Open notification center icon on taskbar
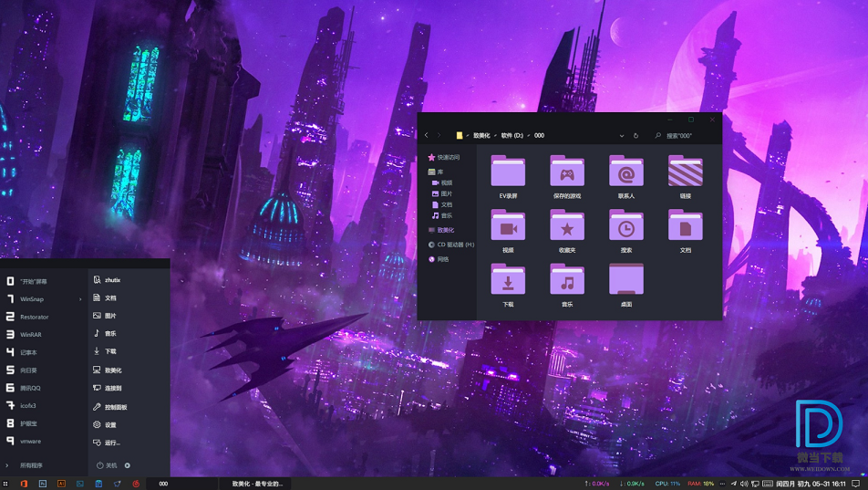Image resolution: width=868 pixels, height=490 pixels. coord(856,484)
